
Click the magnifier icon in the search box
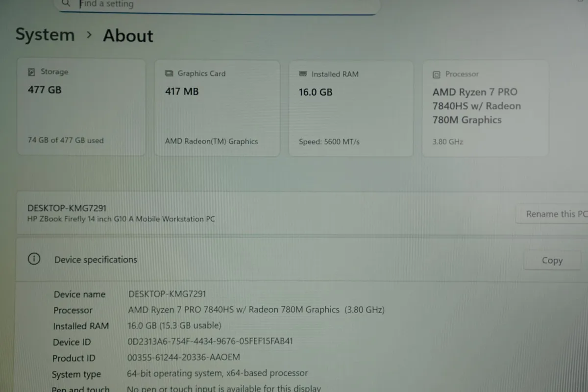coord(66,3)
